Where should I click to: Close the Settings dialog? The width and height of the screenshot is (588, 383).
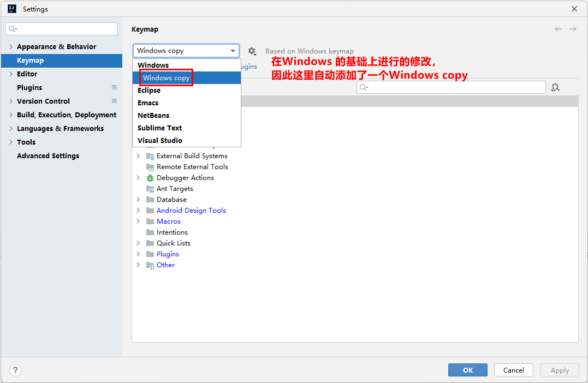point(574,9)
